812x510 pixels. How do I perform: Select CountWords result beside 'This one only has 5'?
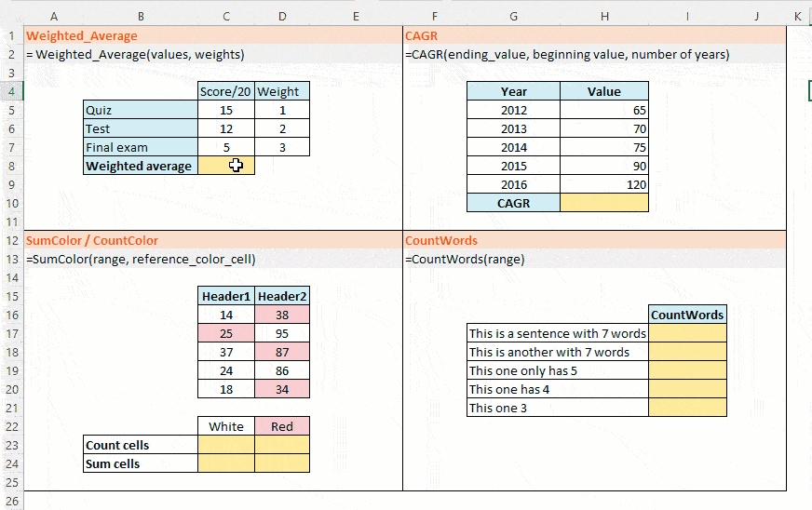click(x=687, y=370)
